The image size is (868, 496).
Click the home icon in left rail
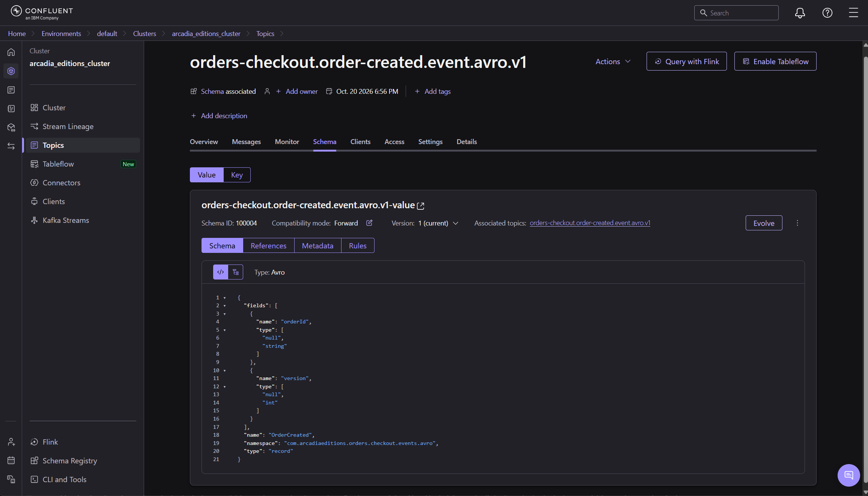11,52
